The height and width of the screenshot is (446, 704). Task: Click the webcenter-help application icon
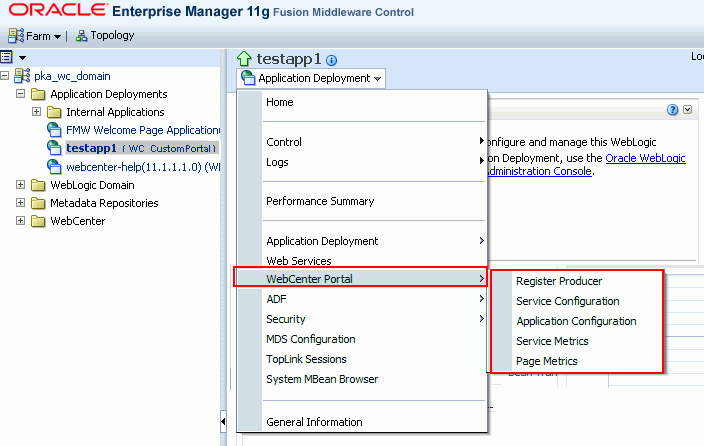coord(54,167)
